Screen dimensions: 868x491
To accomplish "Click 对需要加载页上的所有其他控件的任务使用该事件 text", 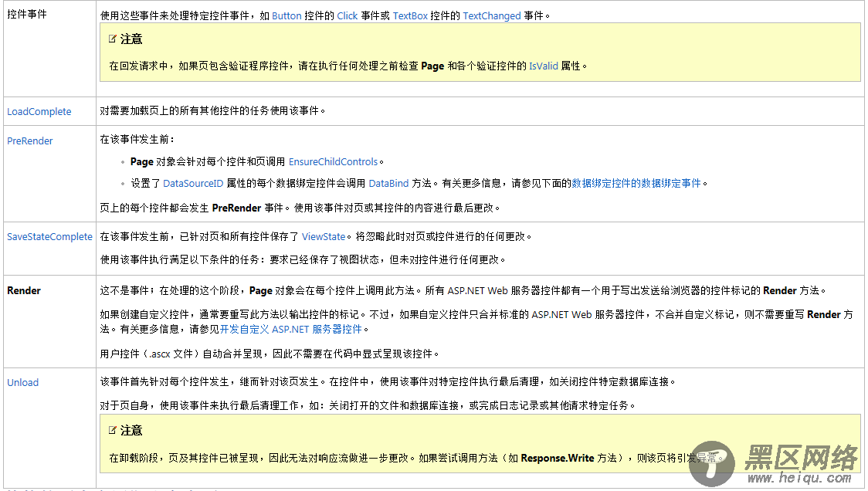I will click(x=212, y=110).
